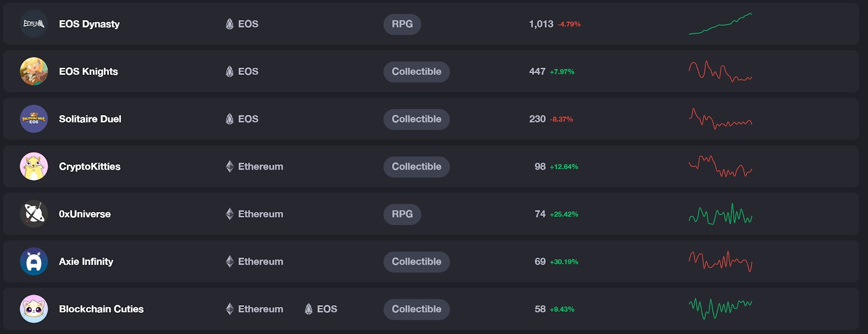
Task: Click the 0xUniverse green sparkline chart
Action: 720,215
